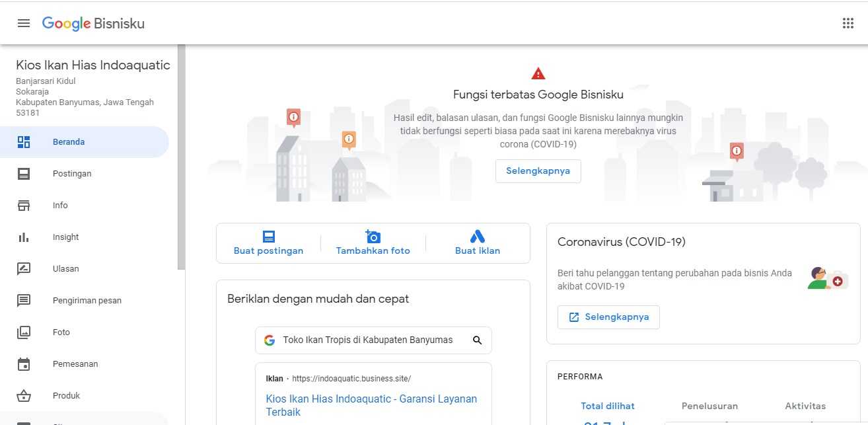This screenshot has height=425, width=868.
Task: Click the Beranda dashboard icon
Action: (x=24, y=142)
